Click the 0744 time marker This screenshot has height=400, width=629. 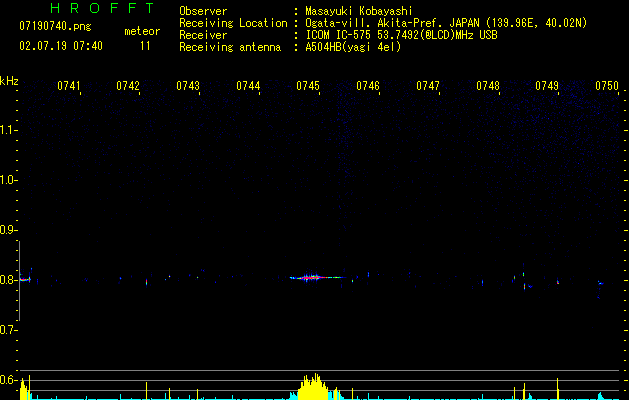point(248,86)
